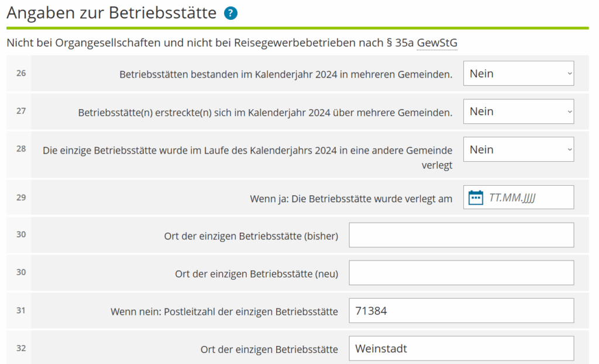Image resolution: width=599 pixels, height=364 pixels.
Task: Click the postal code field containing 71384
Action: click(461, 311)
